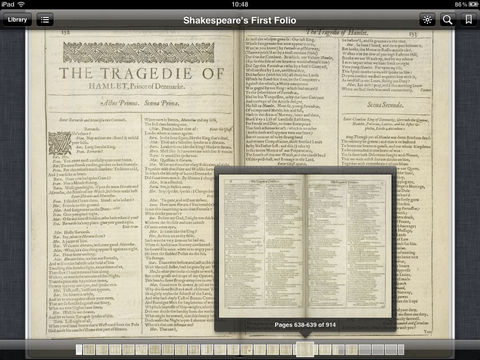
Task: Bookmark this page with the ribbon icon
Action: click(468, 20)
